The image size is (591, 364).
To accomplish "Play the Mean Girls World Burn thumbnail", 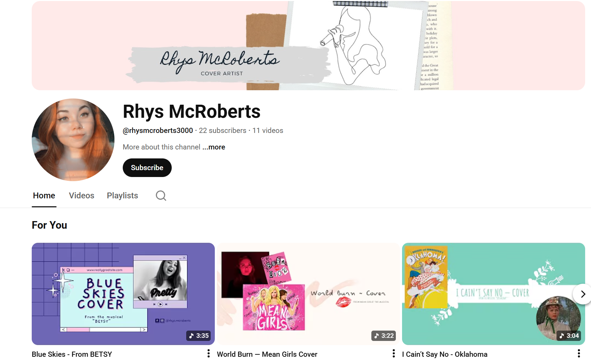I will point(308,294).
